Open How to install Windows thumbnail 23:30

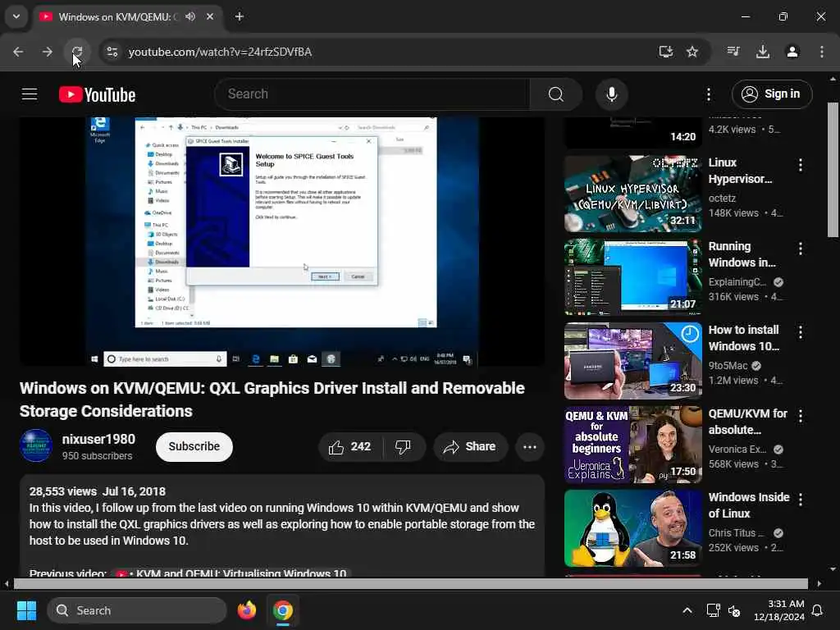tap(632, 361)
